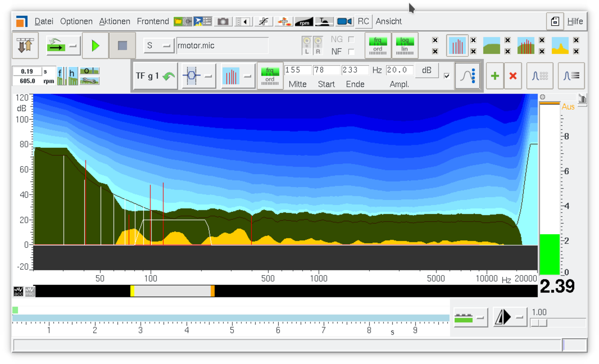Add filter with the green plus button
The image size is (599, 364).
[495, 76]
